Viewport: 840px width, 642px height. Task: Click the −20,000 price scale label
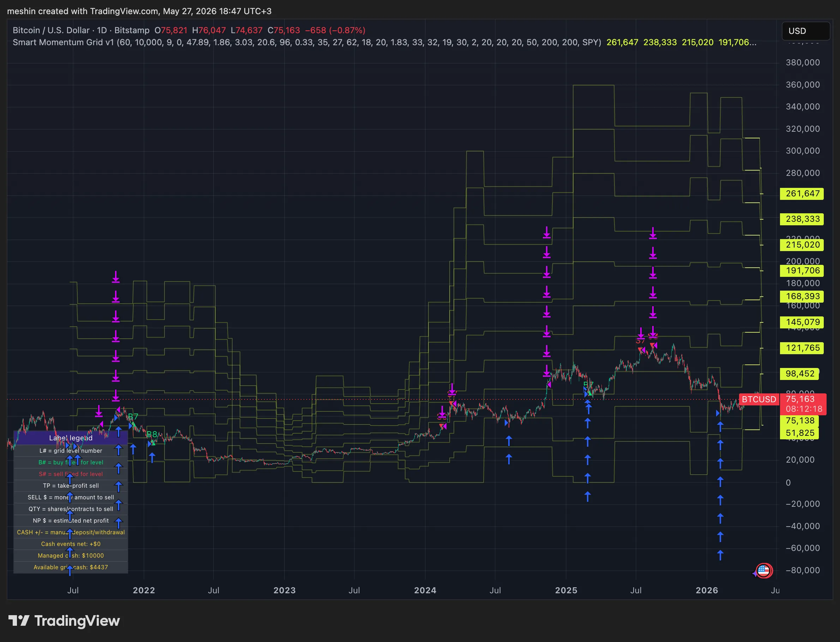tap(803, 504)
